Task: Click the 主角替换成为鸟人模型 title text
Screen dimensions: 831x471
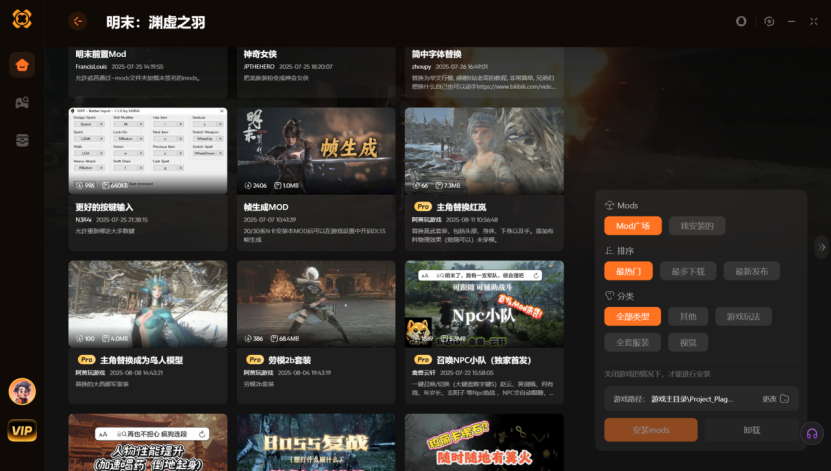Action: point(142,360)
